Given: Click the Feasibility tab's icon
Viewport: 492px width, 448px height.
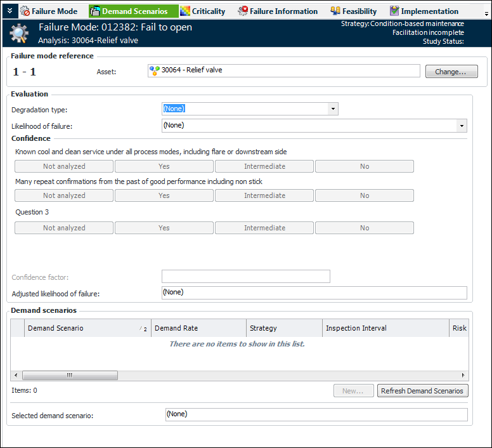Looking at the screenshot, I should click(x=335, y=11).
